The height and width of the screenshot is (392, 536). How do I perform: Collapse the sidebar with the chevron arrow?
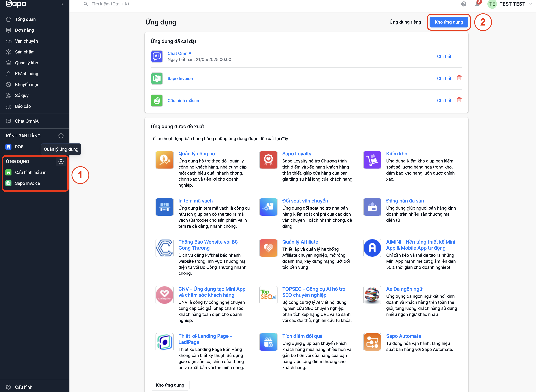62,4
